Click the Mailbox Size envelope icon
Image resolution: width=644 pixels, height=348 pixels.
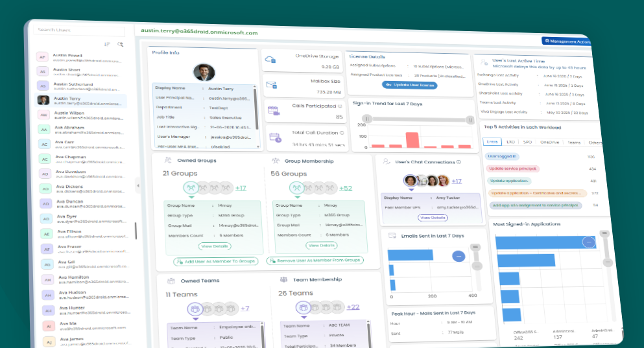pyautogui.click(x=271, y=86)
